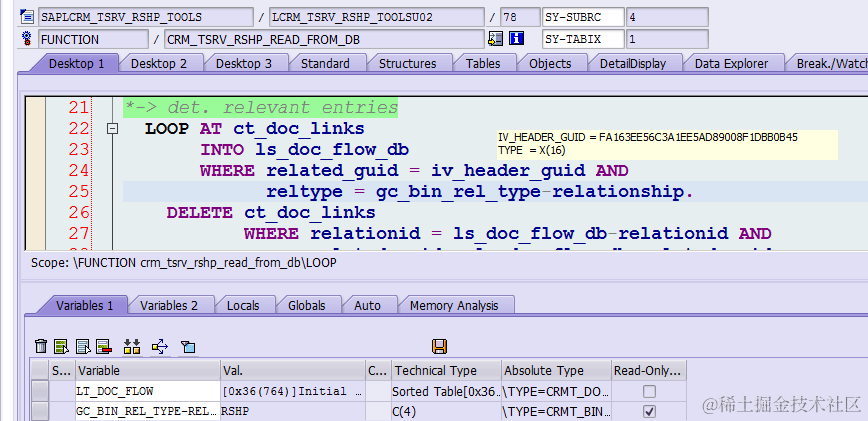Open the Tables tab
Image resolution: width=868 pixels, height=421 pixels.
tap(483, 64)
